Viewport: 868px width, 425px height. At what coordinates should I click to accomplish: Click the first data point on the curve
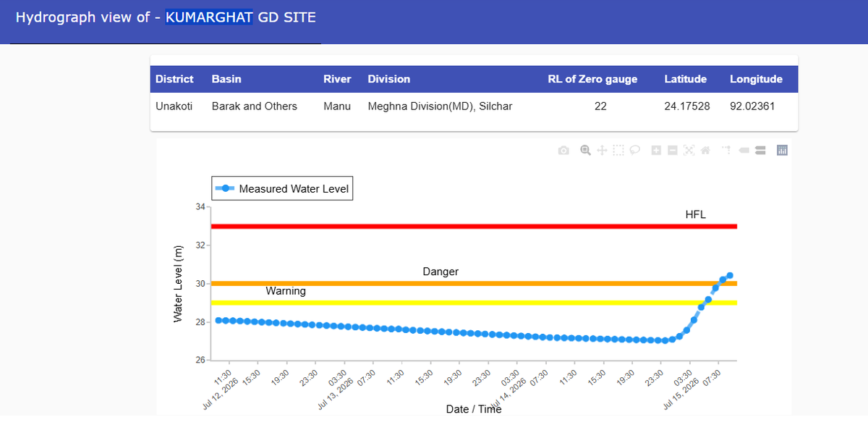pos(218,320)
